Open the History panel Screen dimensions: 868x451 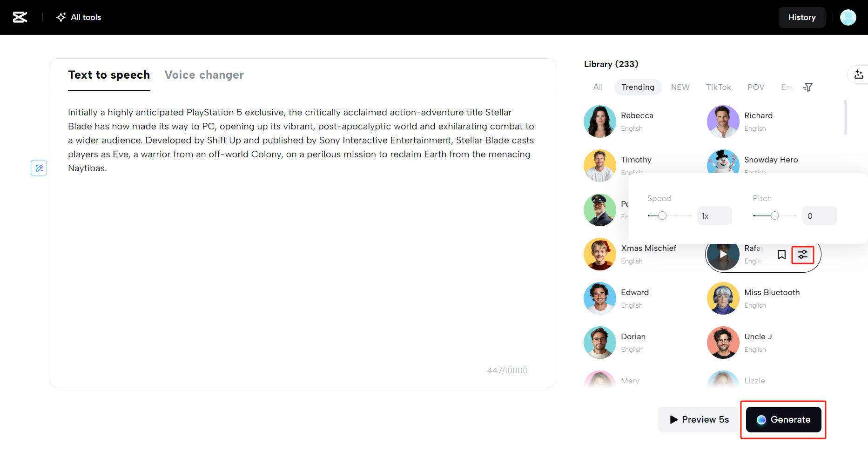pyautogui.click(x=801, y=17)
